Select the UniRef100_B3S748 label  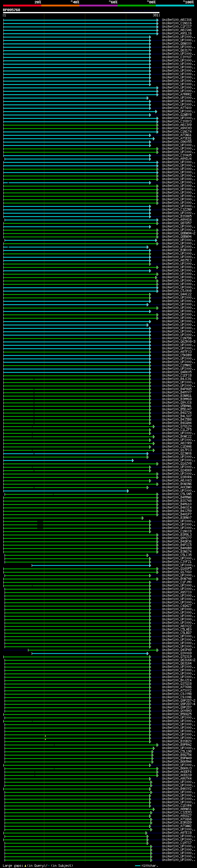click(x=177, y=501)
